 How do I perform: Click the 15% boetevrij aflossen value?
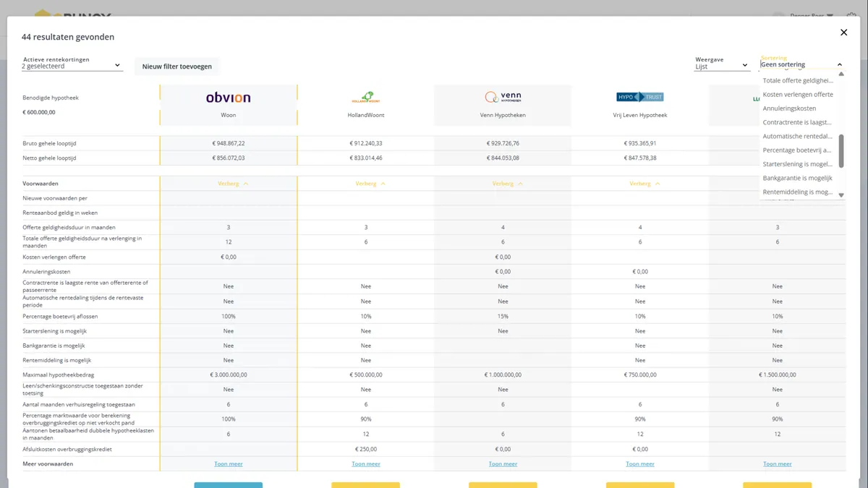(503, 317)
